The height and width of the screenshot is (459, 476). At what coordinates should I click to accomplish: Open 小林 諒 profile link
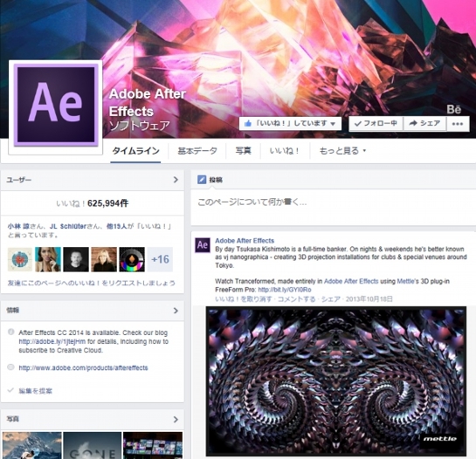18,226
